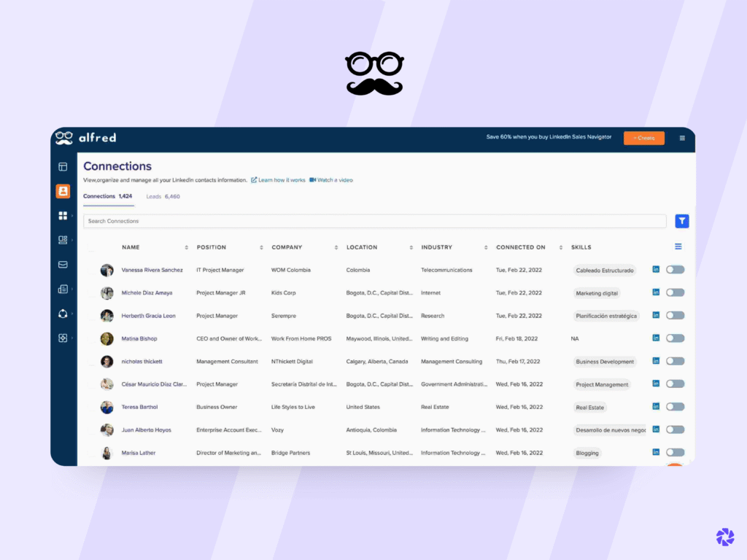Viewport: 747px width, 560px height.
Task: Click the Create button in the top bar
Action: pyautogui.click(x=643, y=137)
